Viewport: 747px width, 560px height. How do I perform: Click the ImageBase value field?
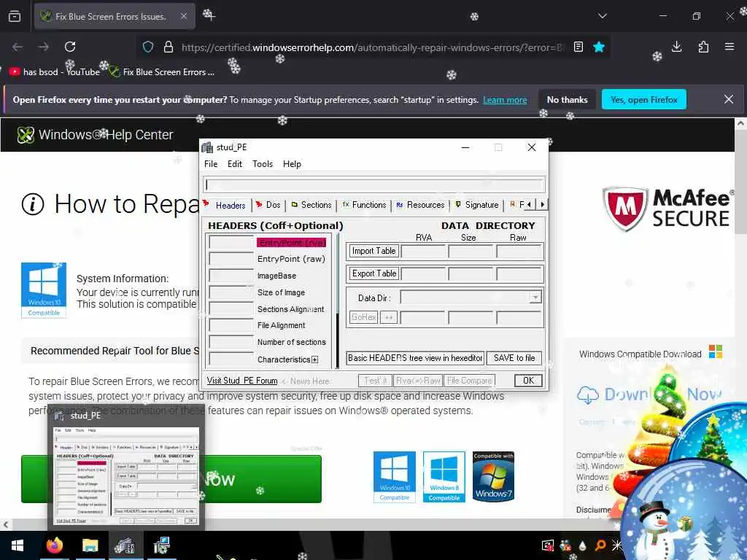tap(231, 276)
